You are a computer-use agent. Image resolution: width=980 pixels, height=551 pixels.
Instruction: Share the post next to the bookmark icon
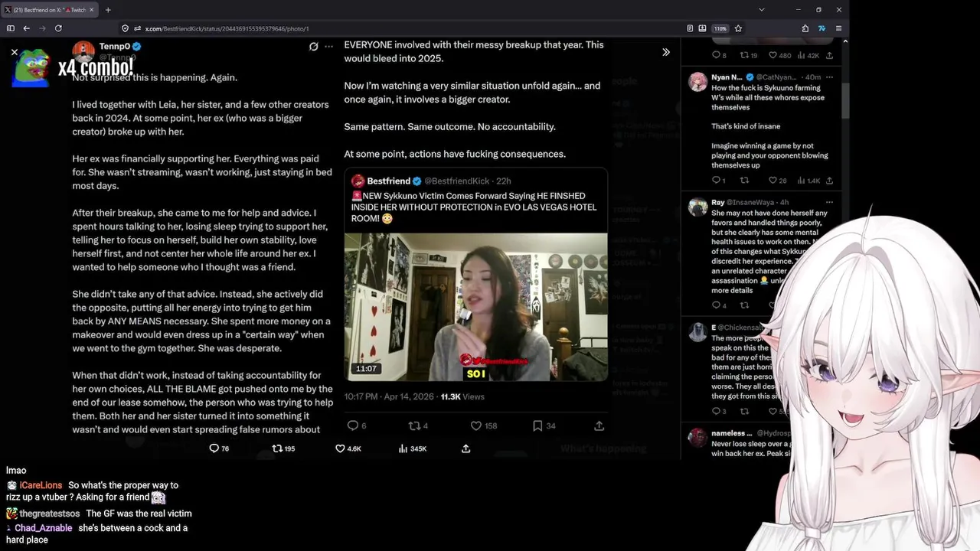599,425
